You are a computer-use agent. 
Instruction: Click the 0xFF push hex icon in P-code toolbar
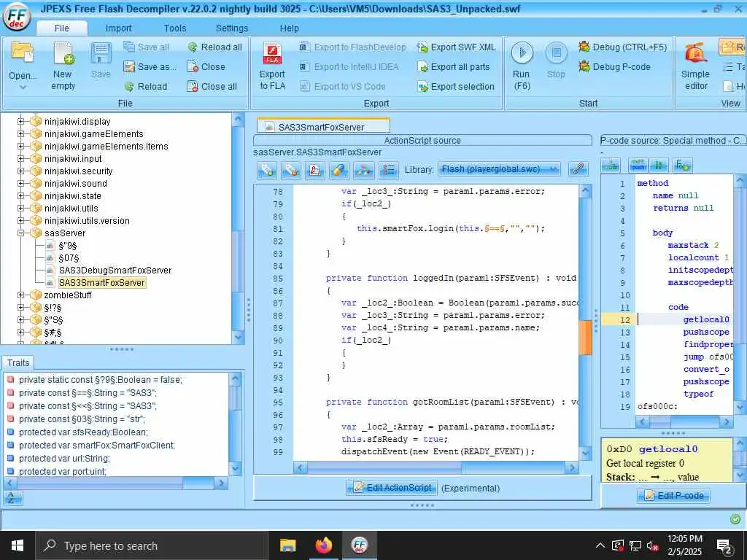click(x=638, y=166)
